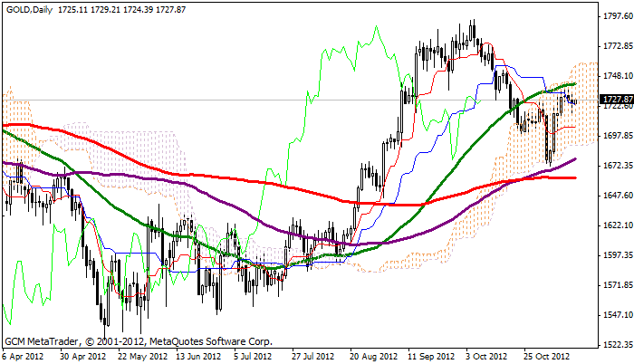Click the 1748.10 price level label
634x364 pixels.
[616, 76]
